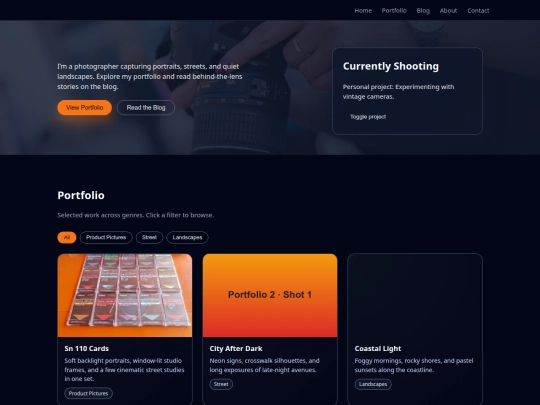Screen dimensions: 540x405
Task: Open the Portfolio 2 Shot 1 image
Action: pyautogui.click(x=270, y=295)
